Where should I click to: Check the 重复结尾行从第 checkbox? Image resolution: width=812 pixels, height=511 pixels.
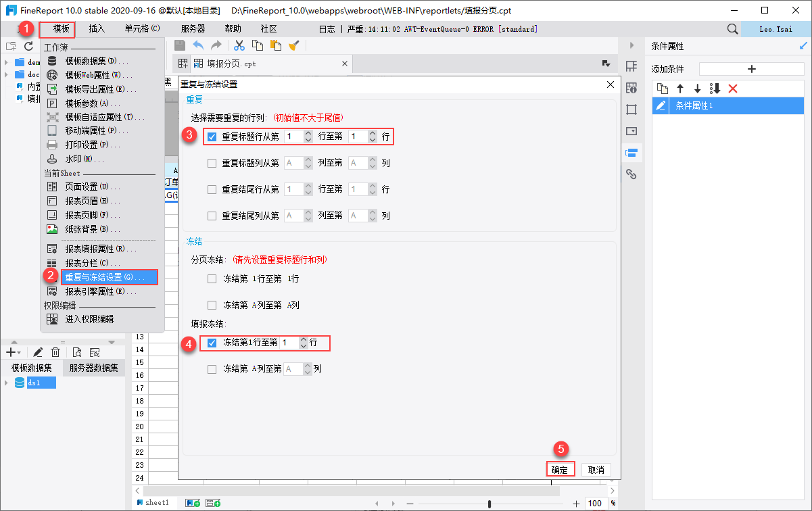tap(212, 189)
